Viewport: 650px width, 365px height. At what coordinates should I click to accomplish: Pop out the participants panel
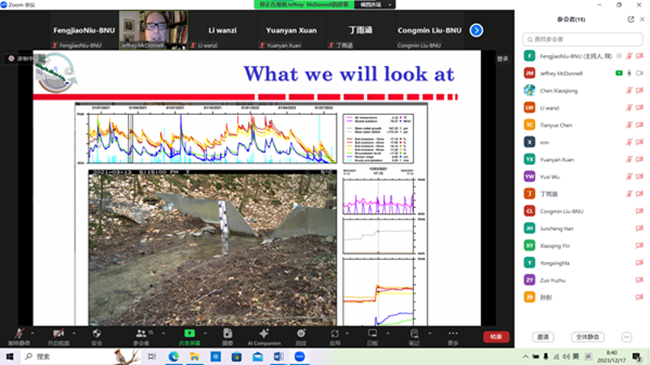pos(631,19)
